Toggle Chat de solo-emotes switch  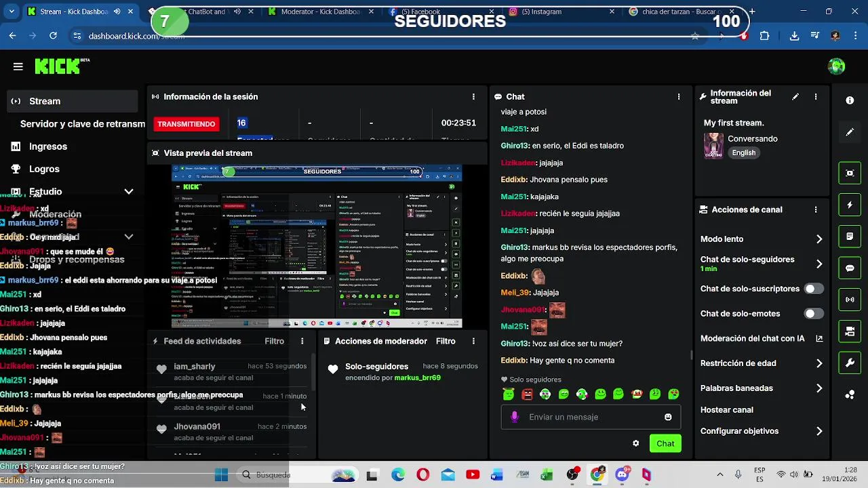pyautogui.click(x=813, y=314)
